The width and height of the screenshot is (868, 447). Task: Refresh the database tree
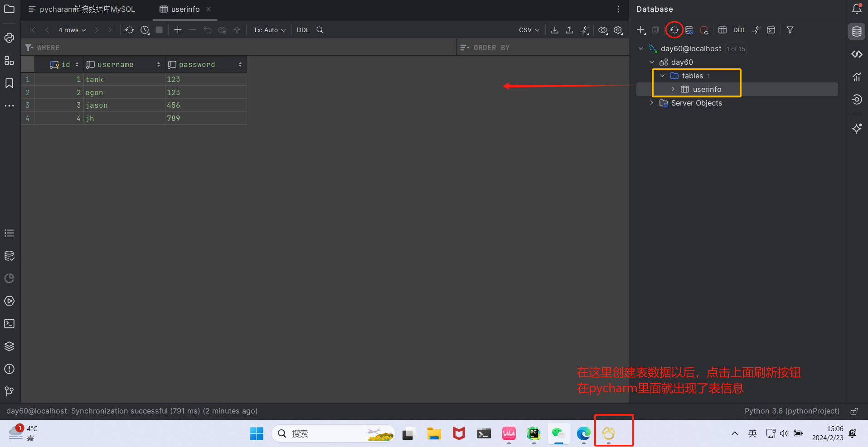click(x=674, y=30)
